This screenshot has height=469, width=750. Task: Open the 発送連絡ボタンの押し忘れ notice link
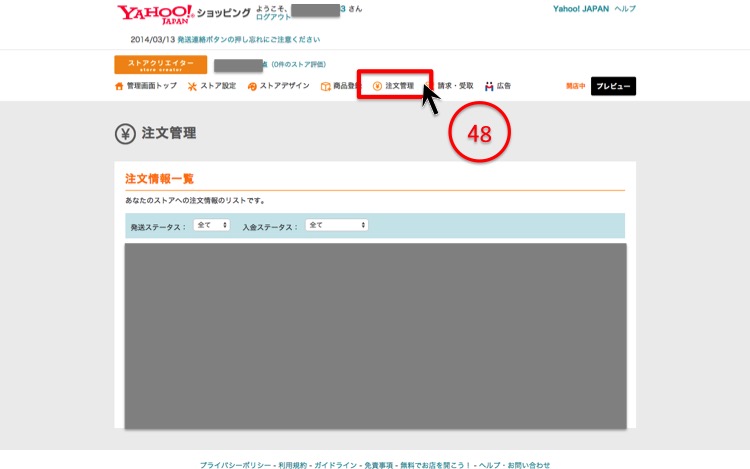click(249, 39)
